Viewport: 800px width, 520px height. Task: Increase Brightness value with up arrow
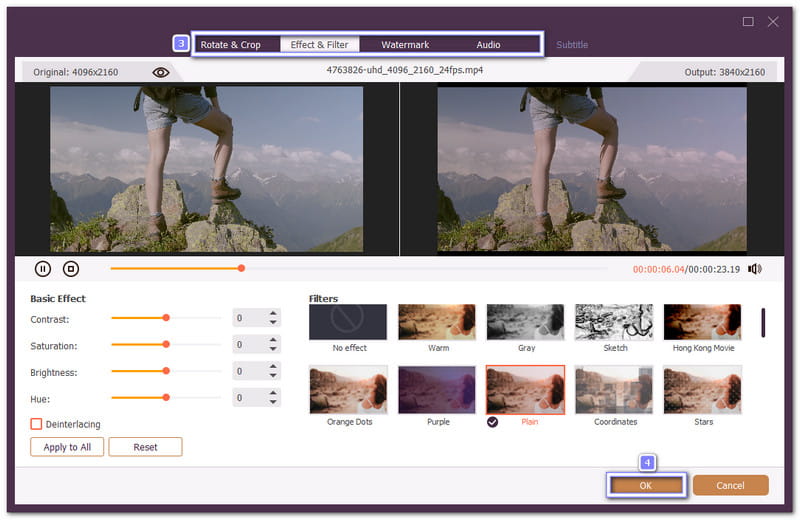[x=273, y=366]
